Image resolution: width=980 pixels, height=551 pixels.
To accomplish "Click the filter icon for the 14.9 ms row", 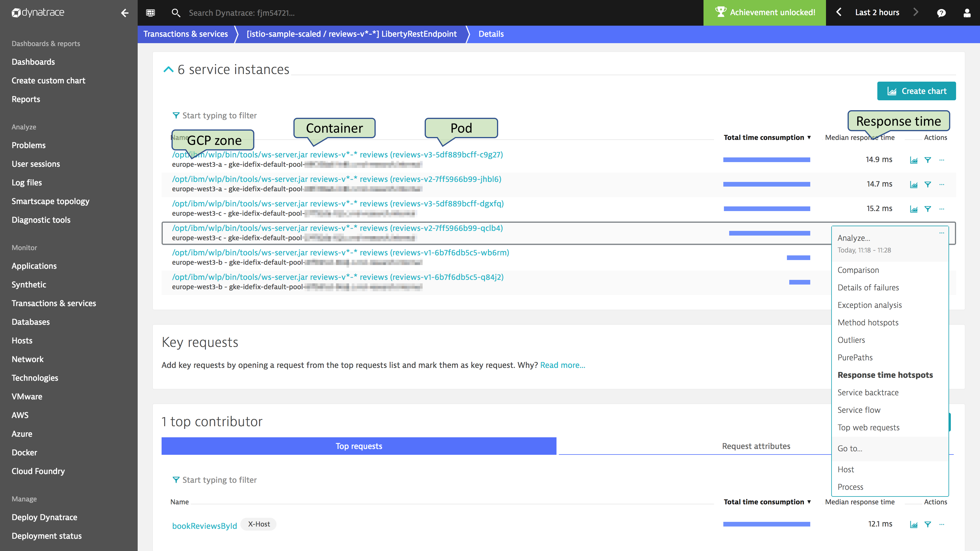I will [928, 160].
